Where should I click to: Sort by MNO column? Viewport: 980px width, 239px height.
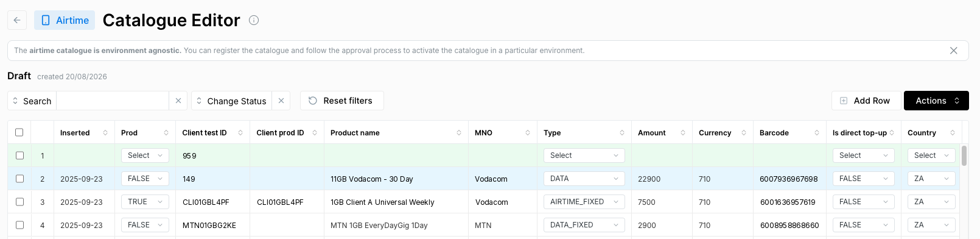click(x=528, y=132)
